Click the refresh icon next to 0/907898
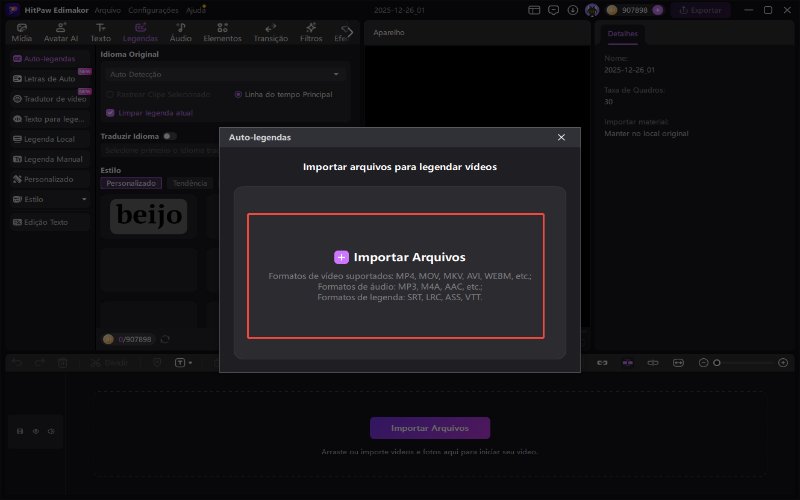The width and height of the screenshot is (800, 500). 165,339
